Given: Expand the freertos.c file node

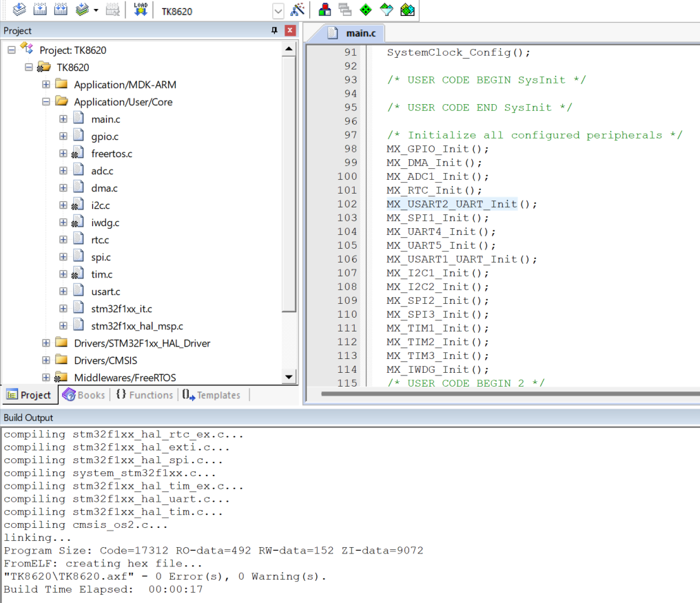Looking at the screenshot, I should click(63, 153).
